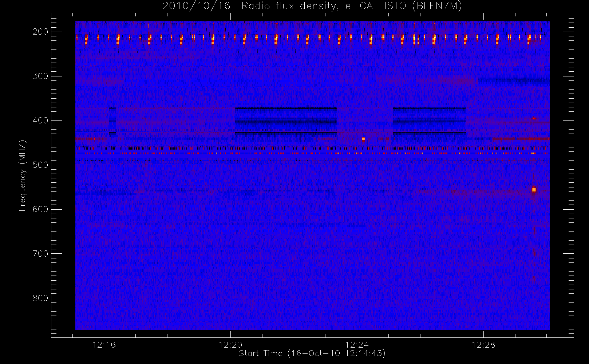Select the 500 frequency tick label
589x364 pixels.
coord(40,165)
